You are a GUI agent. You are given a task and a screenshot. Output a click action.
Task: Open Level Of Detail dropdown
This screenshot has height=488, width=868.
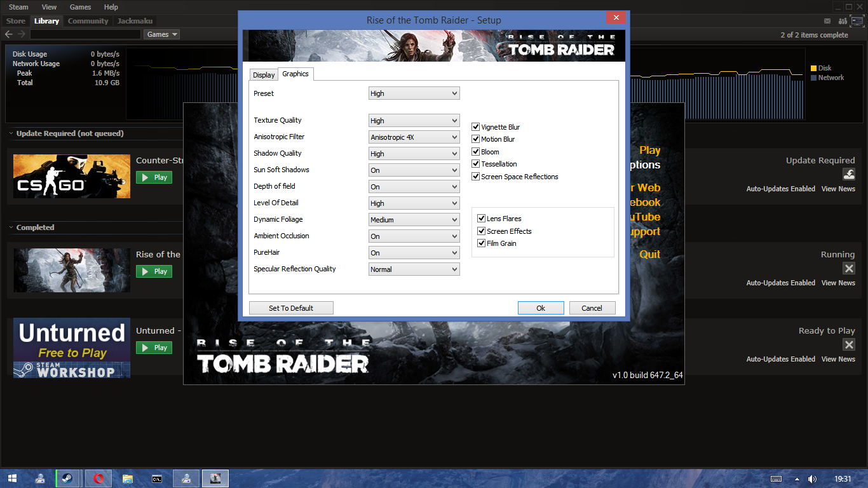pyautogui.click(x=414, y=203)
